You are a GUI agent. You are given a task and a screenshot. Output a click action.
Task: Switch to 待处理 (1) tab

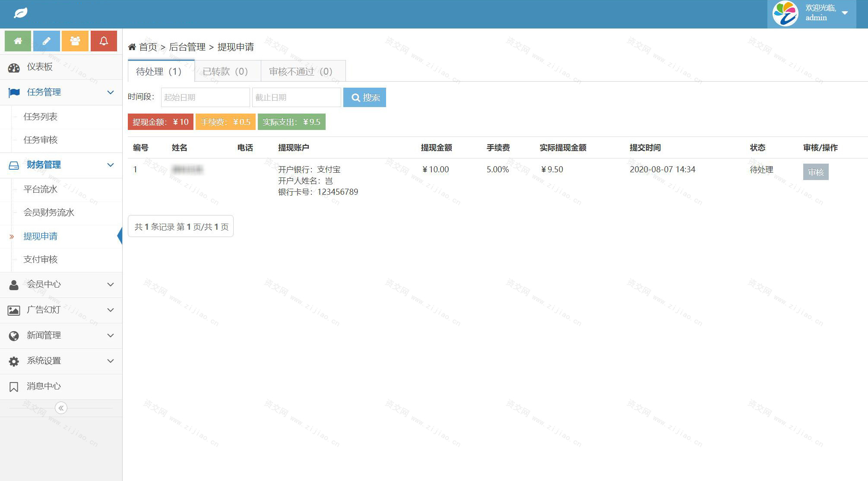tap(161, 71)
